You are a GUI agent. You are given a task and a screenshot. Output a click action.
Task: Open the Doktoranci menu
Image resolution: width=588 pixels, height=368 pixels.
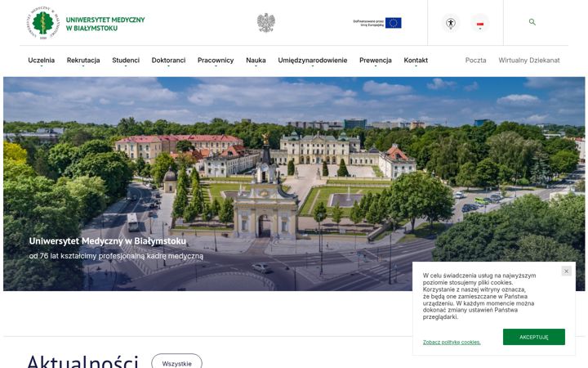click(x=168, y=60)
